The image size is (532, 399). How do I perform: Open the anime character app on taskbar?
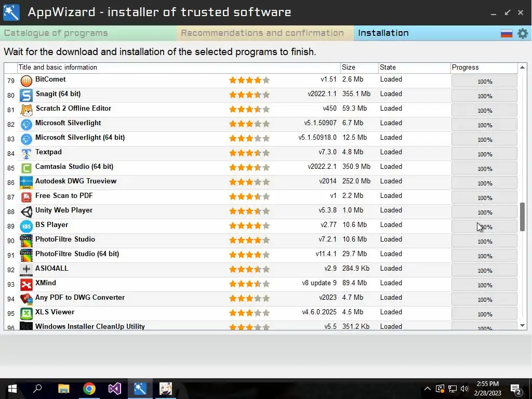(166, 389)
